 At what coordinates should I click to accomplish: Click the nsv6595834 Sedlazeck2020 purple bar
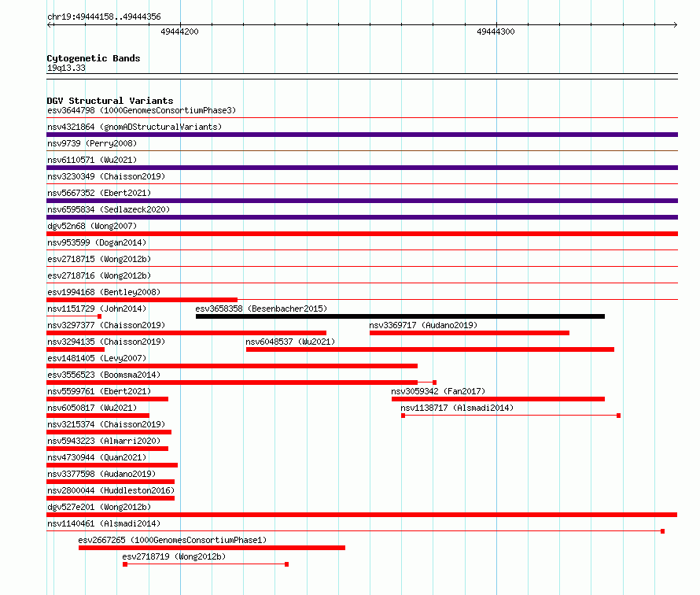[x=362, y=217]
